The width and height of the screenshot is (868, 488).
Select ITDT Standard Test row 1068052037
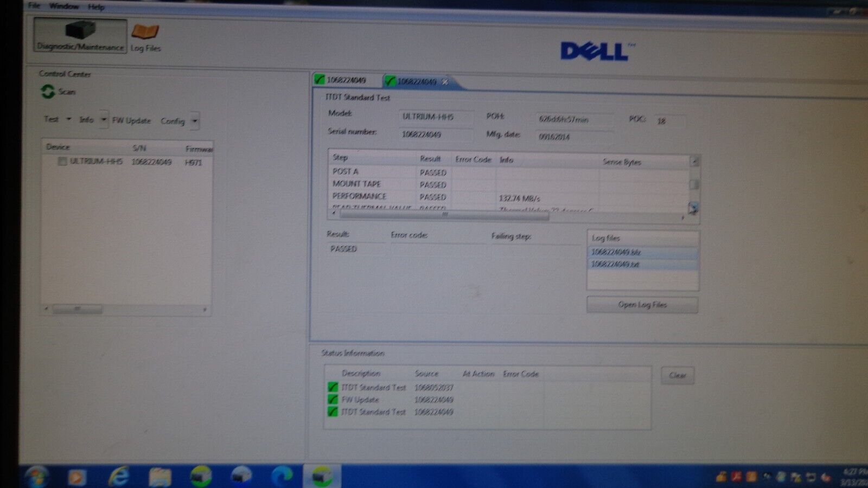click(x=487, y=387)
